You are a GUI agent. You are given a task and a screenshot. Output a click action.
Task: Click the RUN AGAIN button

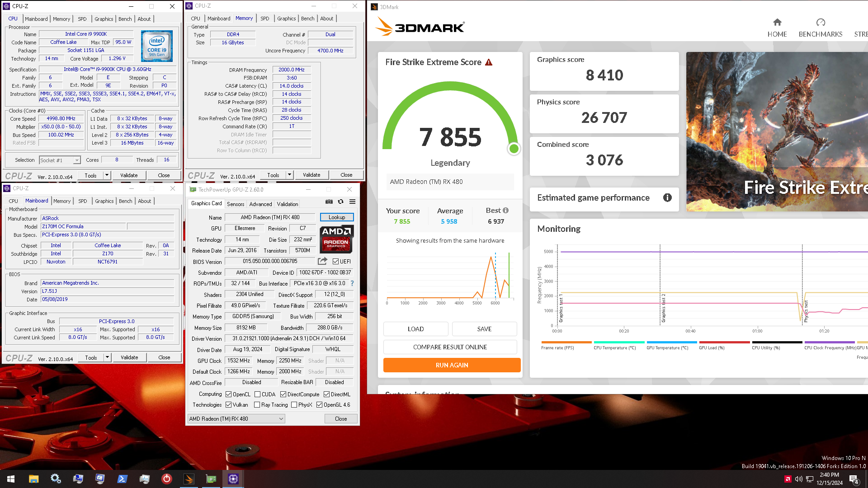[452, 365]
